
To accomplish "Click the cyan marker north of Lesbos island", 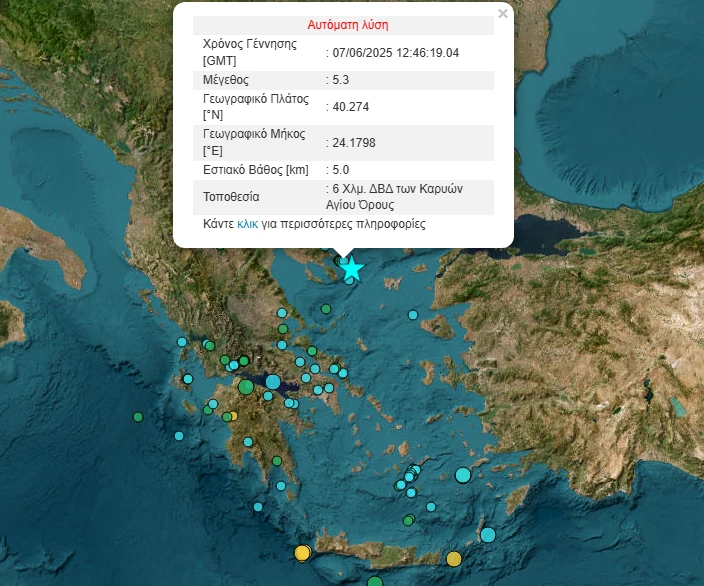I will click(x=413, y=315).
